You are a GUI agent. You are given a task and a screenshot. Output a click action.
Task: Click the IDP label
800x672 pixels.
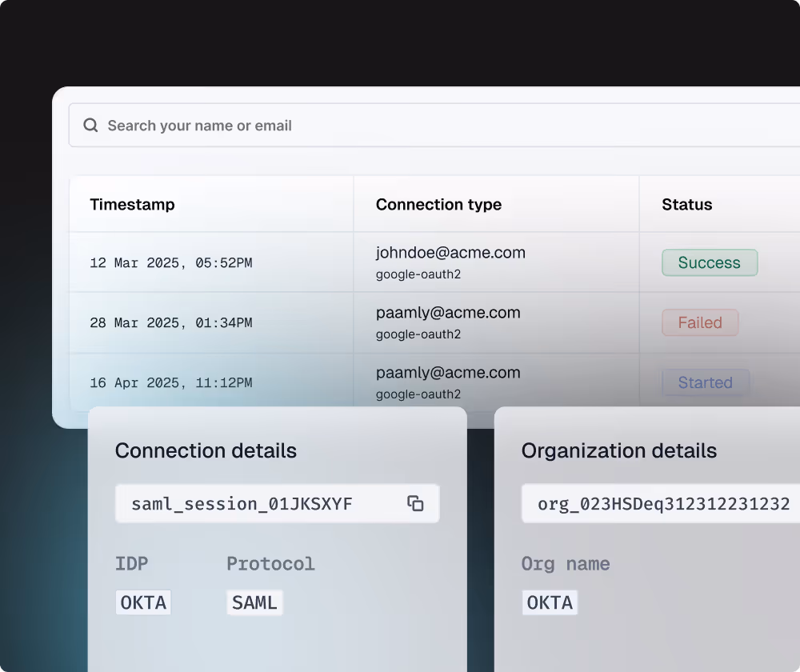132,564
